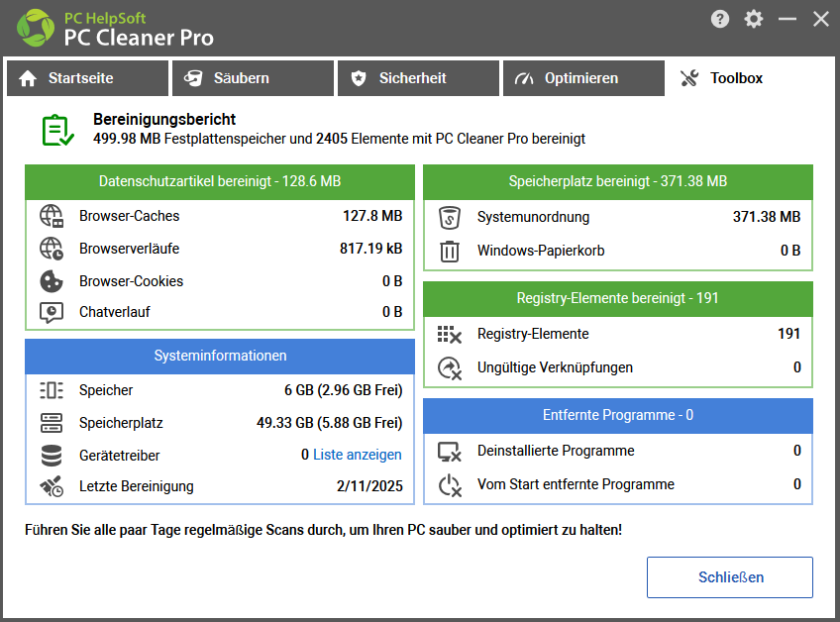The height and width of the screenshot is (622, 840).
Task: Click the gauge icon on Optimieren tab
Action: pos(524,79)
